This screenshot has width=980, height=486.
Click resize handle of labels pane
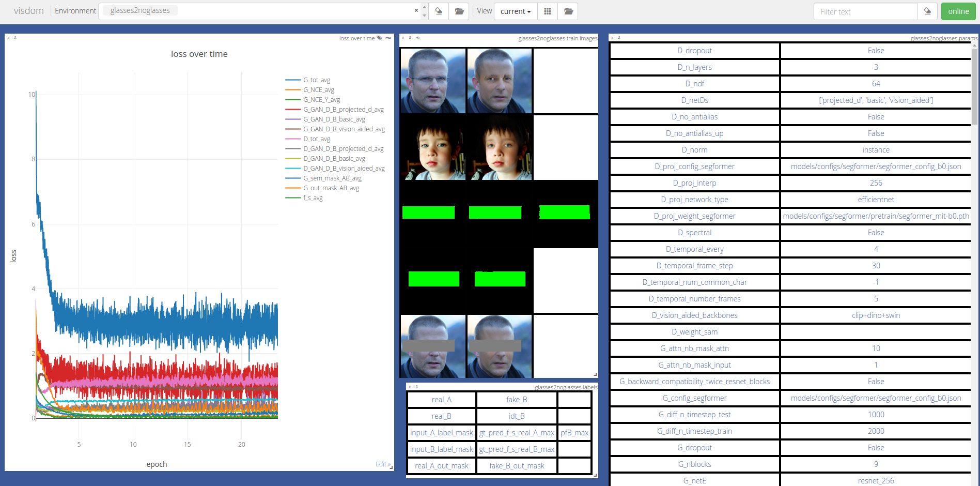click(x=595, y=475)
